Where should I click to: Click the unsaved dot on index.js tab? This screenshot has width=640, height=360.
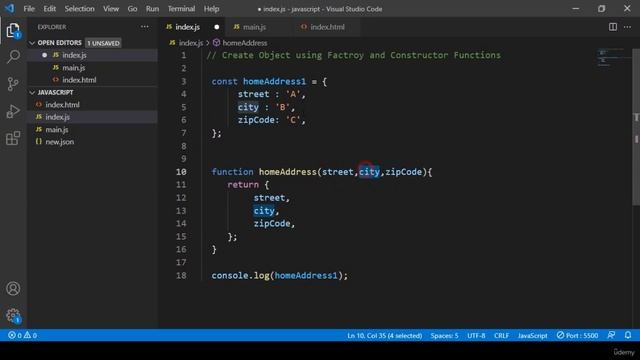pyautogui.click(x=217, y=27)
